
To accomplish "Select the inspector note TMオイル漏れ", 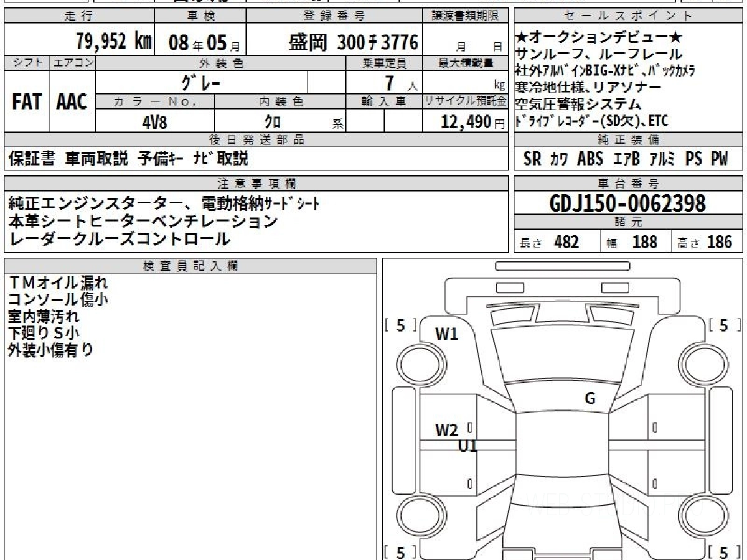I will pyautogui.click(x=59, y=282).
